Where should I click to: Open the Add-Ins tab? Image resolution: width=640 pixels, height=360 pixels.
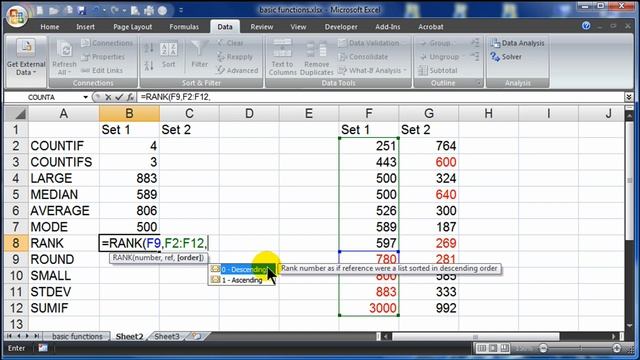pos(388,27)
